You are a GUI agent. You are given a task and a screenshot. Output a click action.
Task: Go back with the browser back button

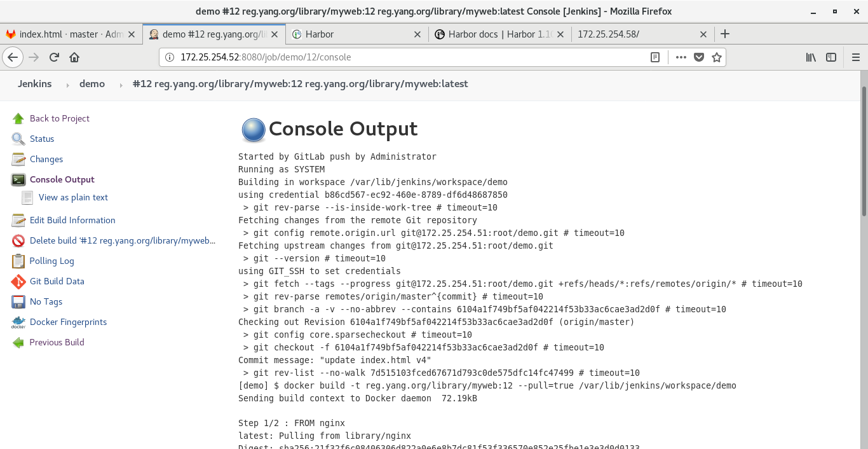tap(13, 57)
